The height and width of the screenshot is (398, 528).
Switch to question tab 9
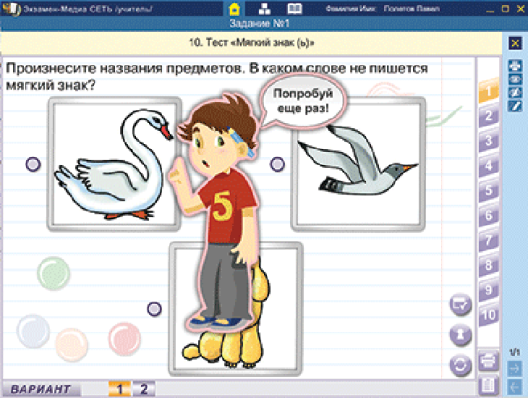click(489, 290)
